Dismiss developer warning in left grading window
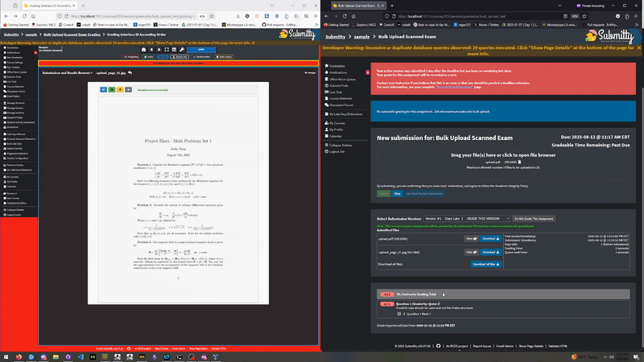The image size is (644, 362). 253,43
